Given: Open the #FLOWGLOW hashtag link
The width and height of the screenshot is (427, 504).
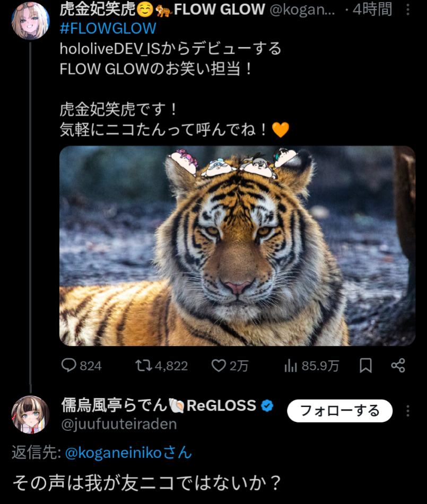Looking at the screenshot, I should (x=108, y=28).
